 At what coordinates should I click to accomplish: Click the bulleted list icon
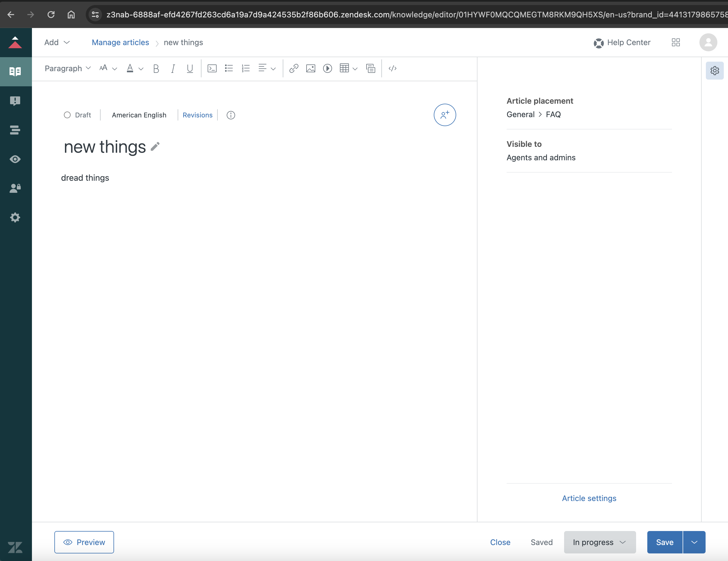coord(229,68)
